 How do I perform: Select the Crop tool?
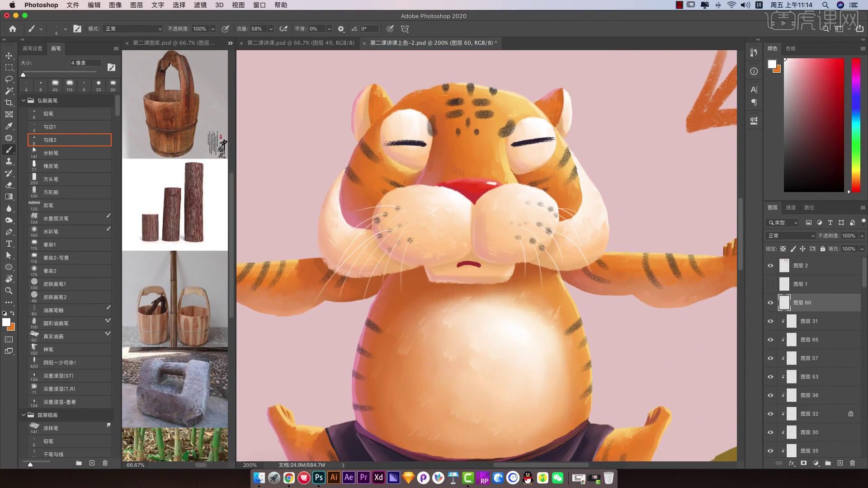[x=9, y=103]
